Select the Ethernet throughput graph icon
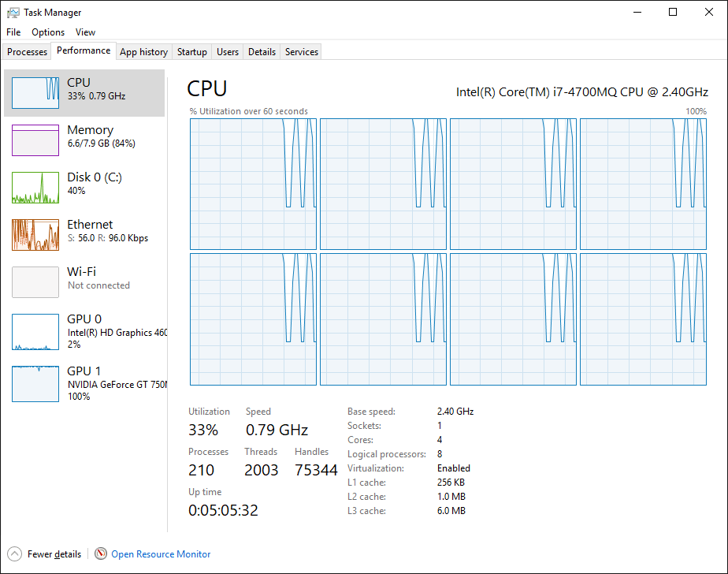 (x=35, y=235)
